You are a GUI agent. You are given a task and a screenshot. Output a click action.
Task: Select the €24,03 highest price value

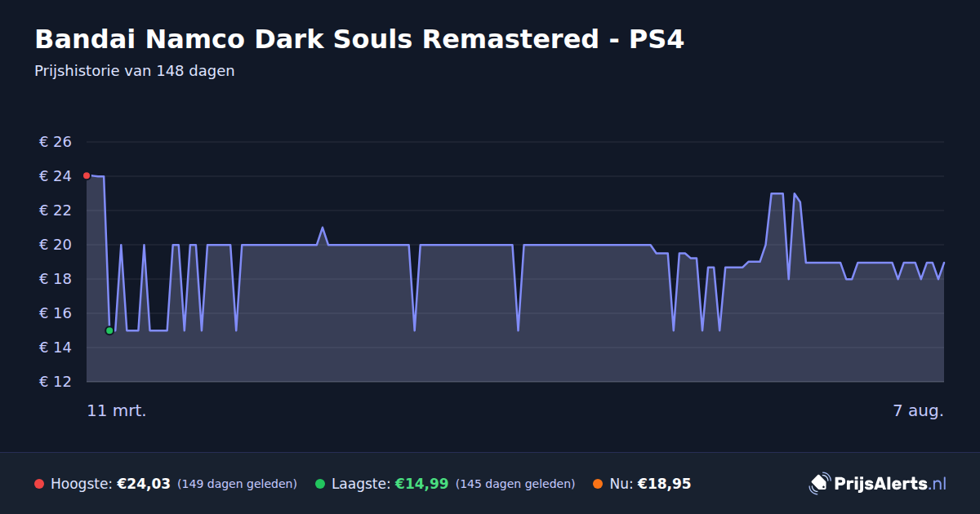click(144, 484)
